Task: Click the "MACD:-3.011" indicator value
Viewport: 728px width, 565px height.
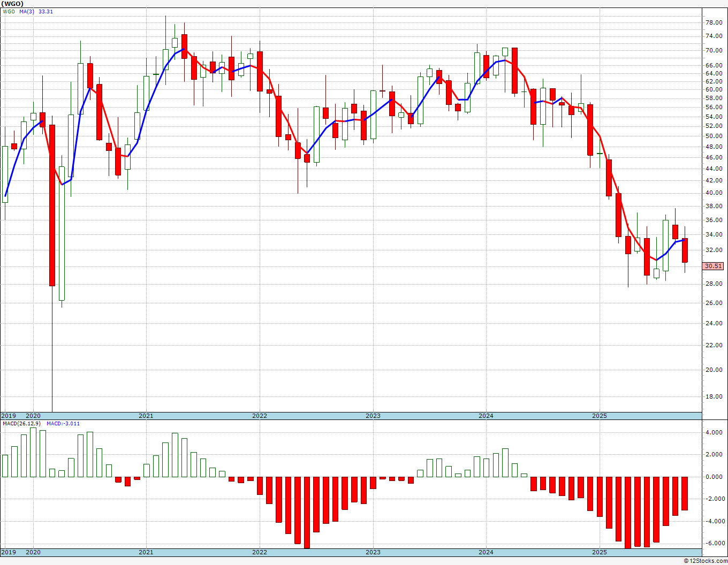Action: [x=63, y=424]
